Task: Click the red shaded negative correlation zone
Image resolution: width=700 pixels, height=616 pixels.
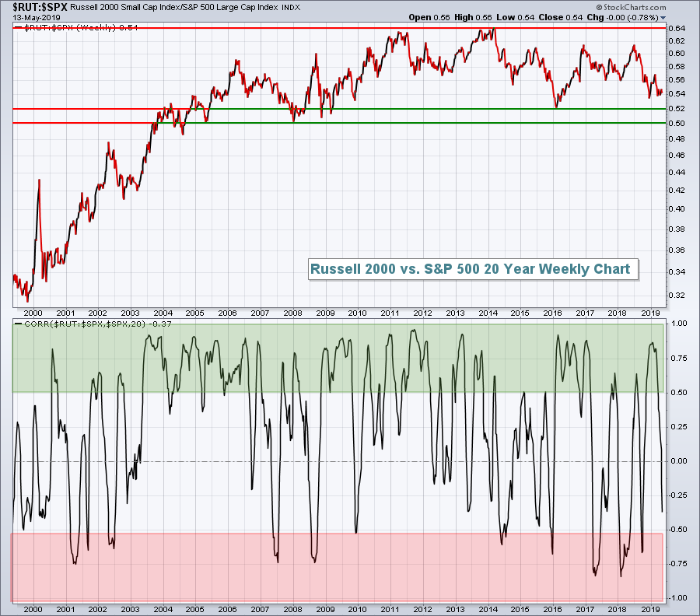Action: [337, 568]
